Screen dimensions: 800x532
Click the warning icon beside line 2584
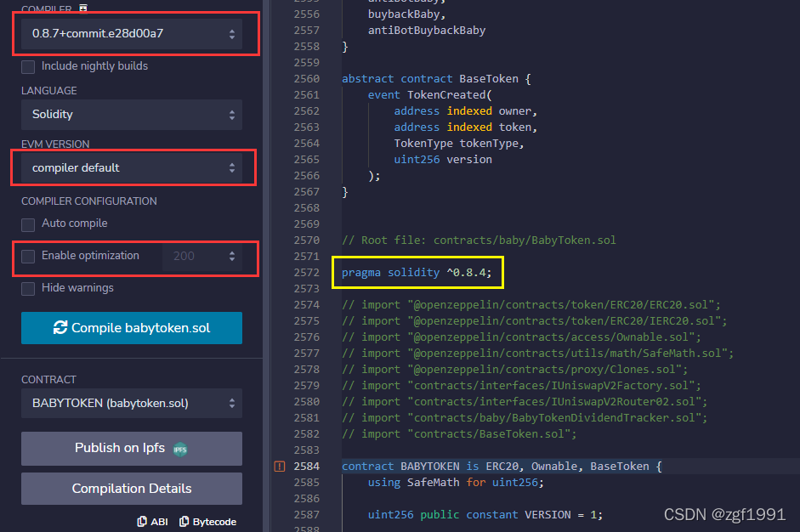tap(280, 467)
